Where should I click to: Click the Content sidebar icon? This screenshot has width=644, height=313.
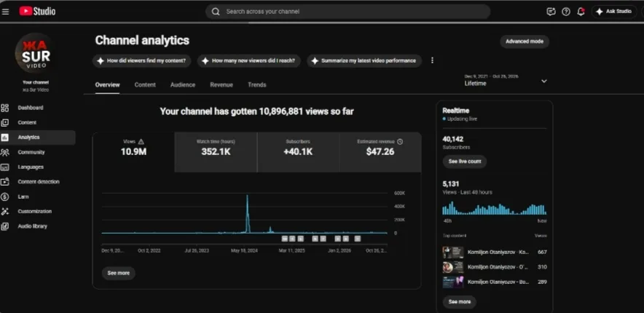(x=5, y=123)
